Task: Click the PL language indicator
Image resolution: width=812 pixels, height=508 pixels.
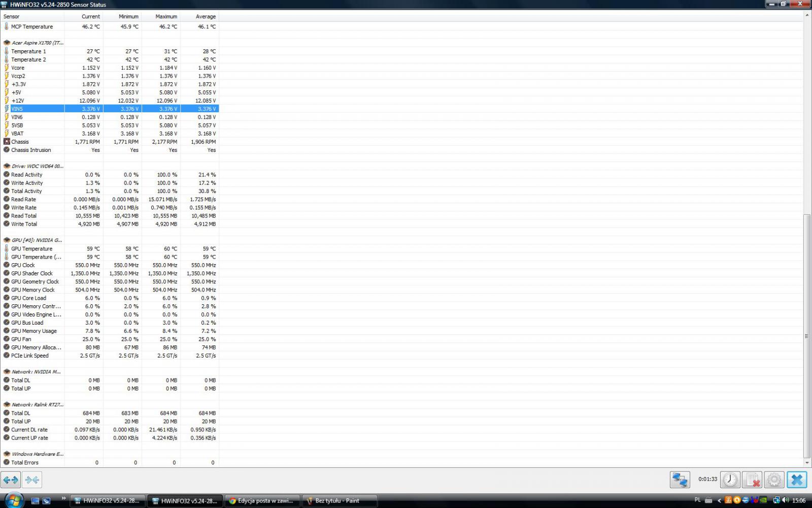Action: pos(697,500)
